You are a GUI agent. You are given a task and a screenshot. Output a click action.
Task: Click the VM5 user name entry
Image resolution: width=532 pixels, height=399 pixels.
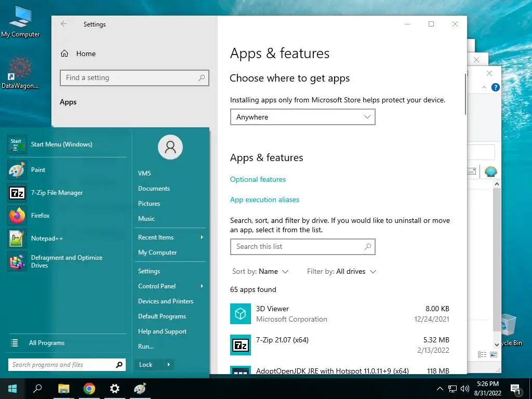pos(144,174)
